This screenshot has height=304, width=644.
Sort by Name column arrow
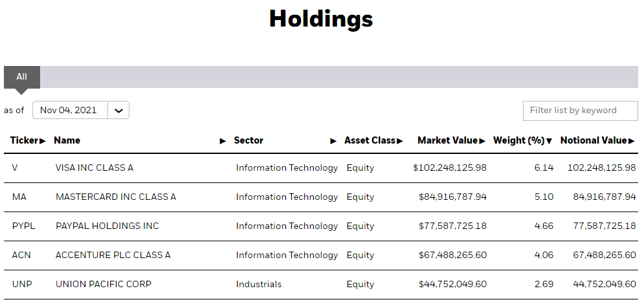223,141
